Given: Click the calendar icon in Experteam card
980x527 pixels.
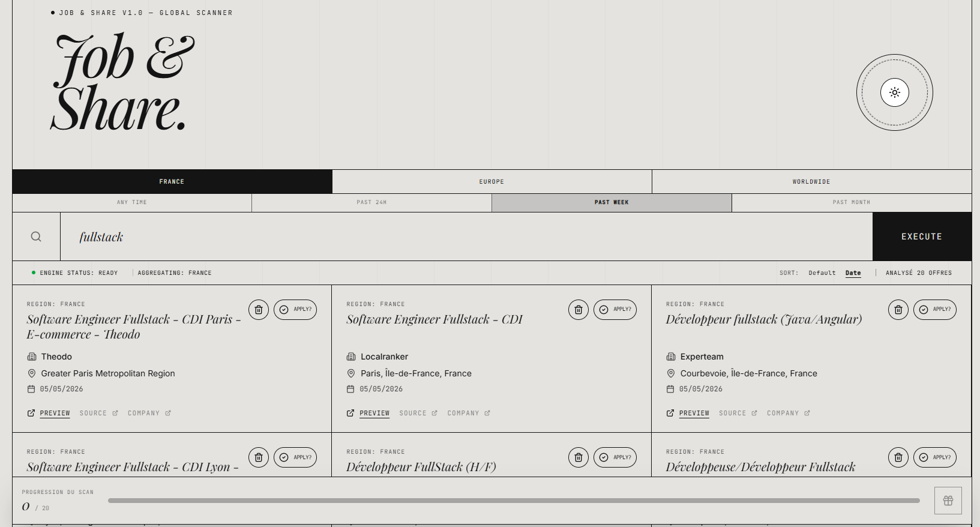Looking at the screenshot, I should click(670, 389).
